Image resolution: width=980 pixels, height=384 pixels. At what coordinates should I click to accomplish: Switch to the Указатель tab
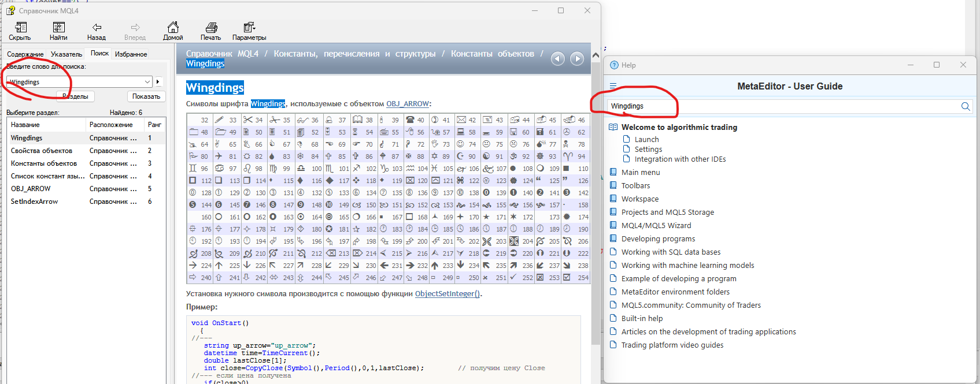click(x=66, y=54)
